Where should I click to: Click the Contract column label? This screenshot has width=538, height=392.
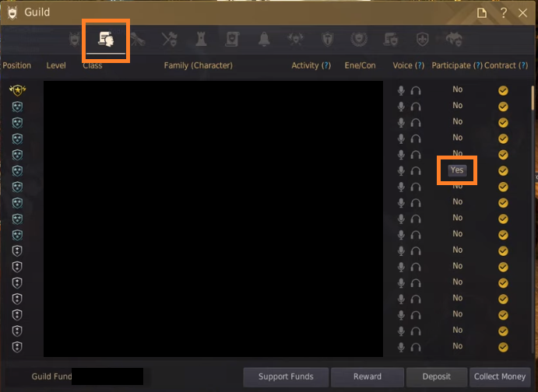(500, 65)
